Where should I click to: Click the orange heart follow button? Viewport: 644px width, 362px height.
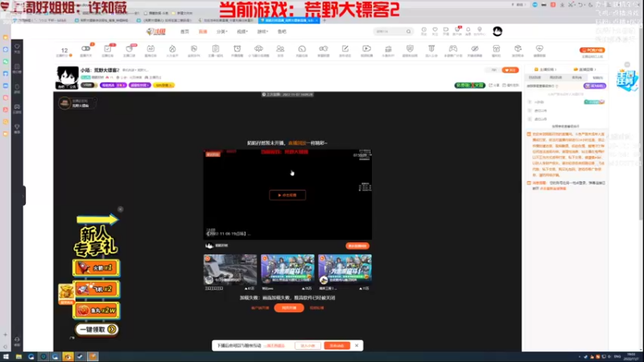(510, 70)
